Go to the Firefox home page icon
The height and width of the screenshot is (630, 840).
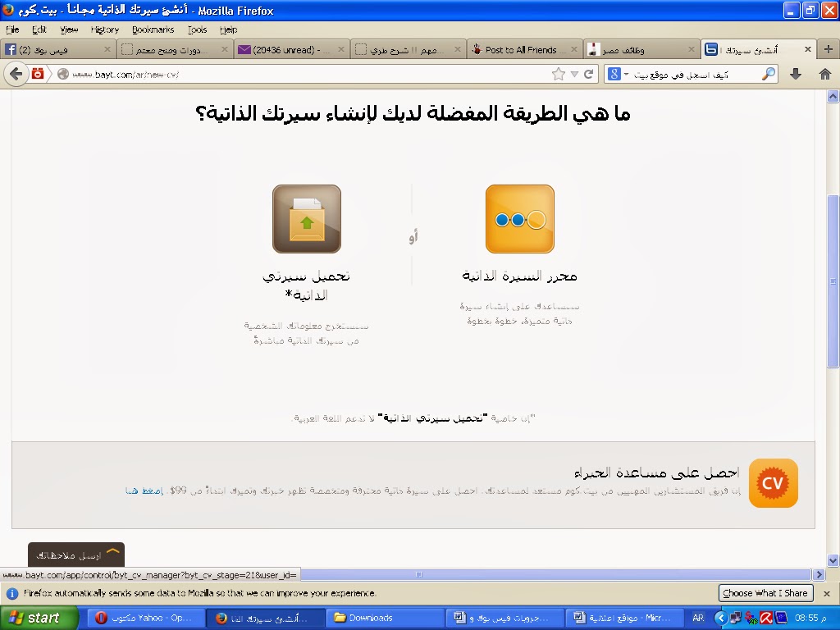825,74
